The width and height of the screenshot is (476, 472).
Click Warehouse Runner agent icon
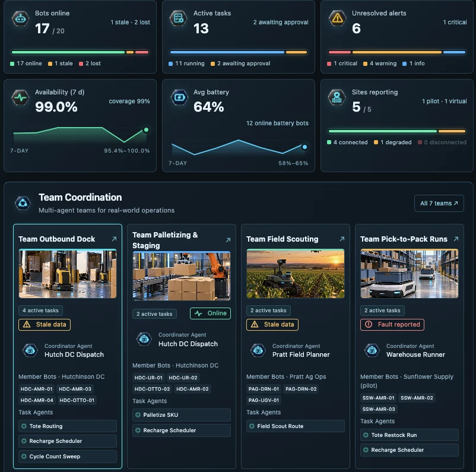click(372, 350)
